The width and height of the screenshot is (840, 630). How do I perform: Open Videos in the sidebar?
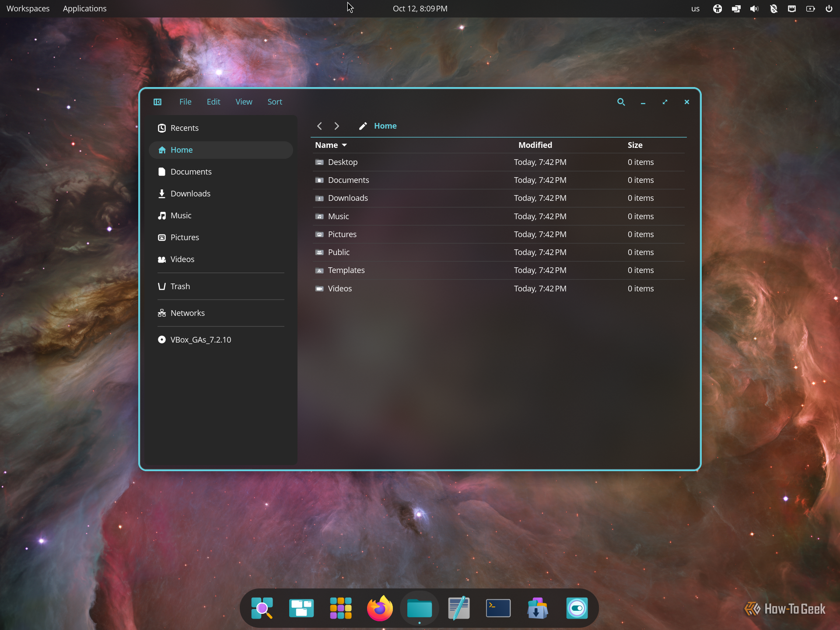pos(221,259)
